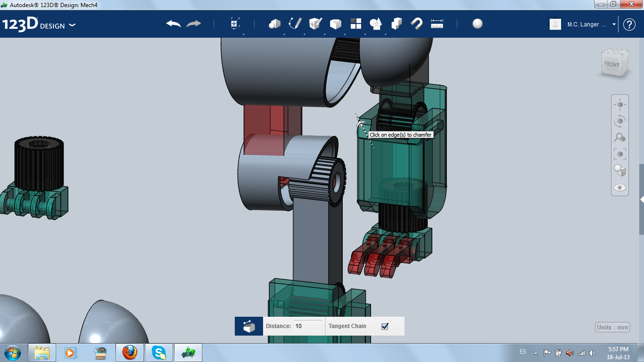Show hidden system tray icons
This screenshot has width=644, height=362.
[536, 353]
